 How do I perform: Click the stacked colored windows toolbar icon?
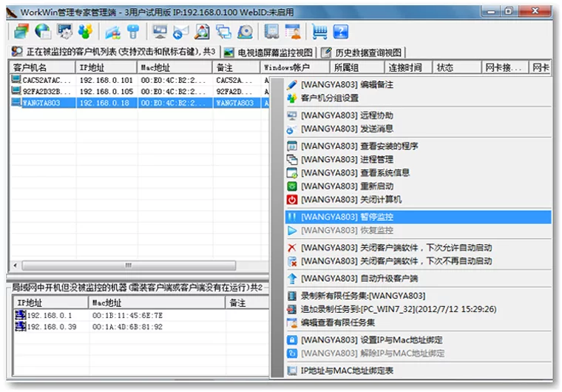[21, 32]
